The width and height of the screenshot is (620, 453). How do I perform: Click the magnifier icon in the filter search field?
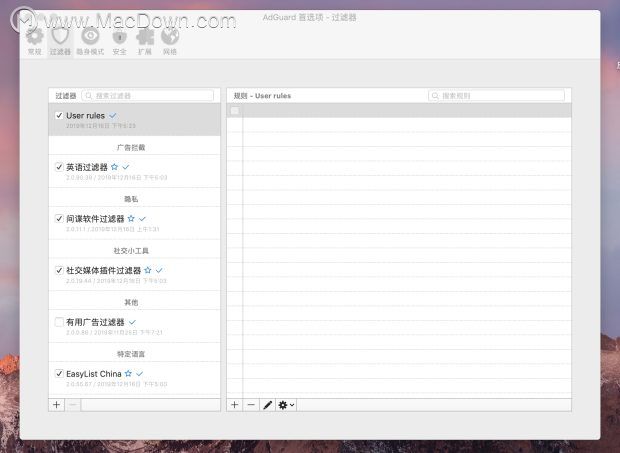(89, 96)
